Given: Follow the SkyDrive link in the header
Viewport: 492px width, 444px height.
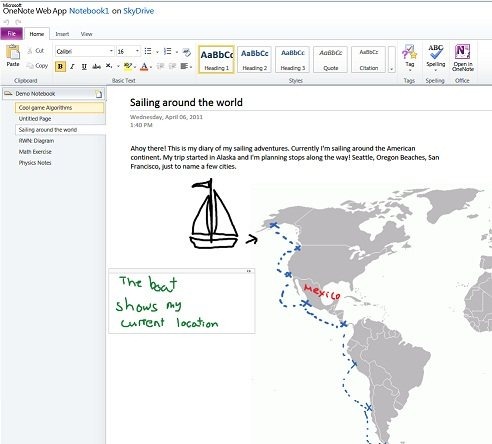Looking at the screenshot, I should coord(139,11).
